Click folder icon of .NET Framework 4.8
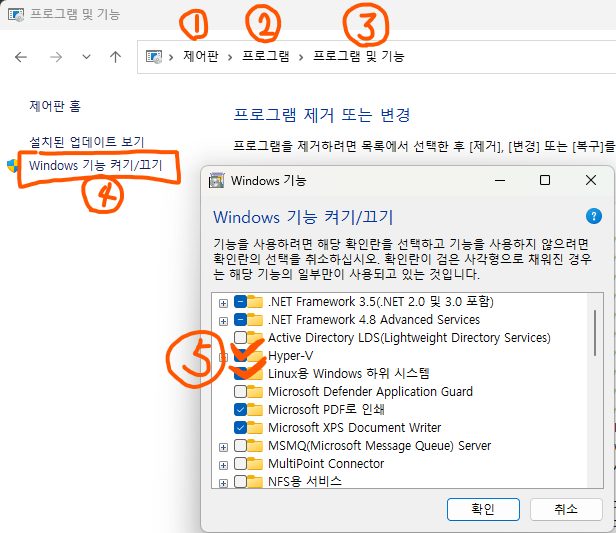 point(255,320)
